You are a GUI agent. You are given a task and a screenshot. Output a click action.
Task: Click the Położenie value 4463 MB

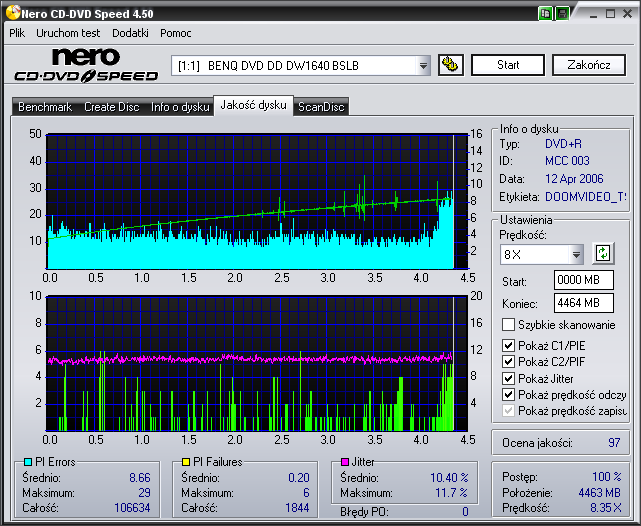click(x=599, y=493)
